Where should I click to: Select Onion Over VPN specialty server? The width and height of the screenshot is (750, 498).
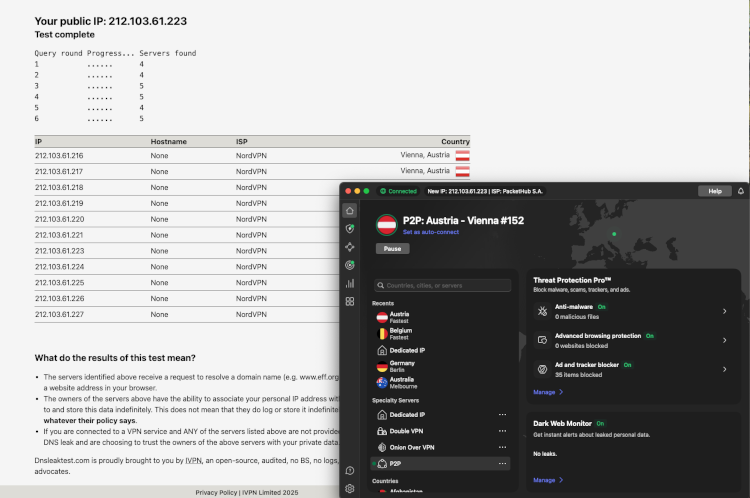pyautogui.click(x=440, y=447)
